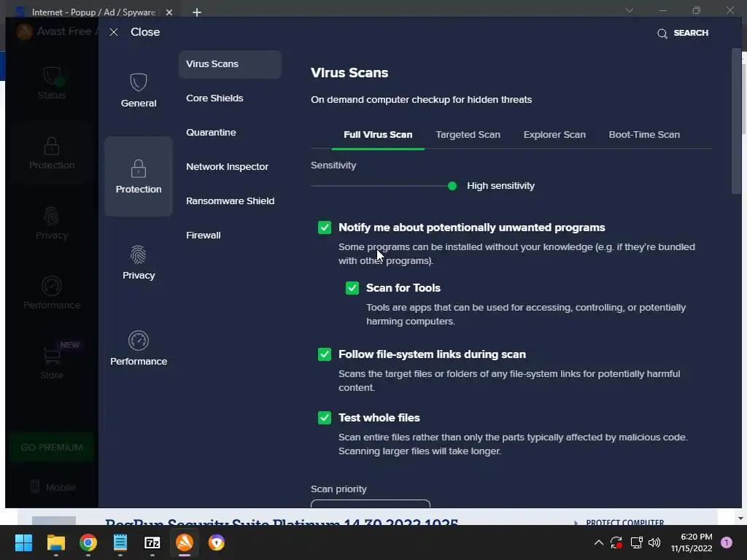Open the Avast Secure Browser taskbar icon
This screenshot has height=560, width=747.
[216, 542]
